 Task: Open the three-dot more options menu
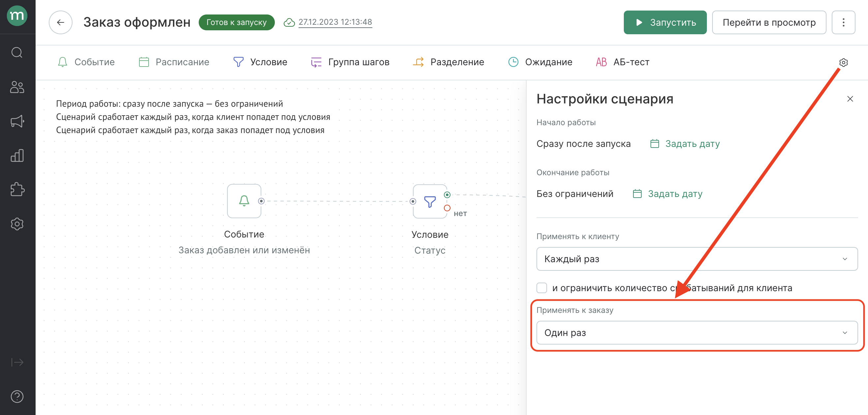click(x=843, y=22)
